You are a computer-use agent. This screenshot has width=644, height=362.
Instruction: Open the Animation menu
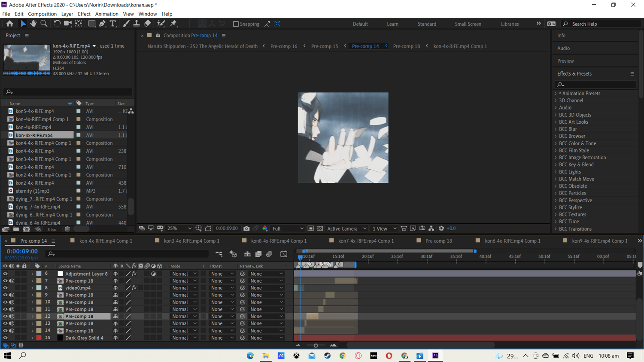click(106, 14)
